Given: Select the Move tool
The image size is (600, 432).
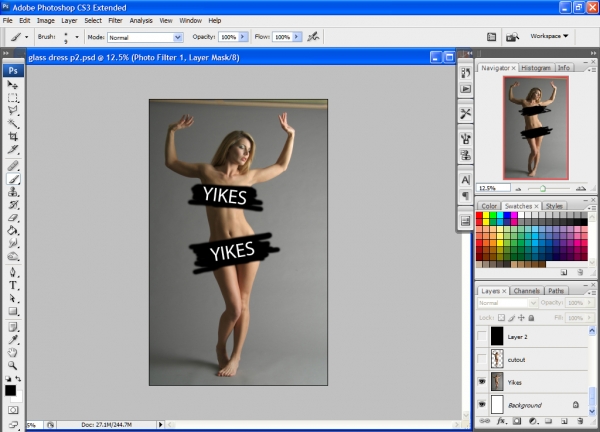Looking at the screenshot, I should coord(13,85).
